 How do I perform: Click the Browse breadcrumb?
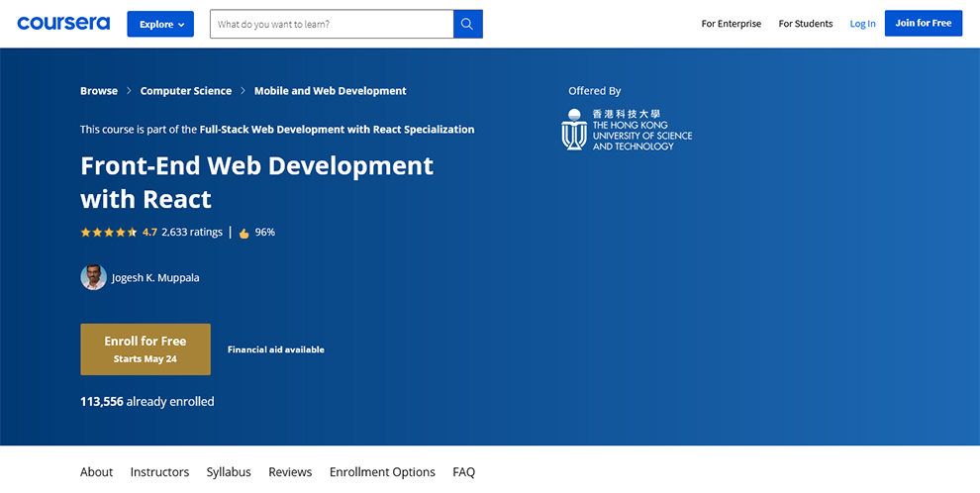point(99,91)
